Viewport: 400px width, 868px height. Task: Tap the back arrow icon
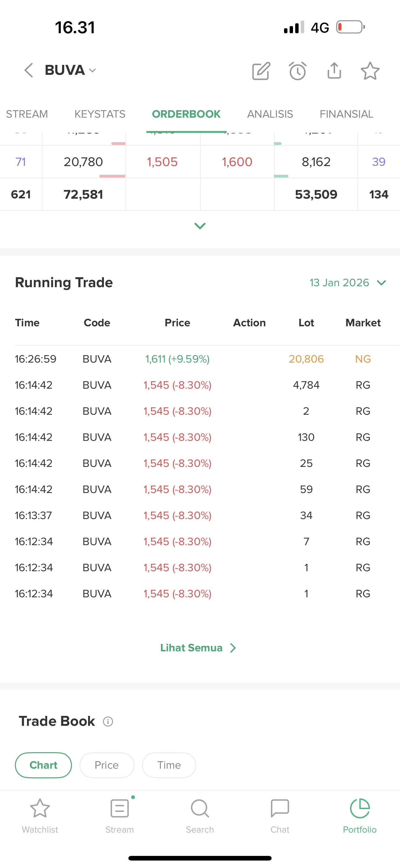29,70
